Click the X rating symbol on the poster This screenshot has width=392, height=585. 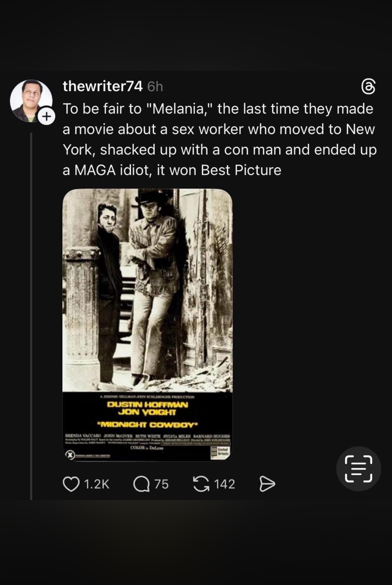click(70, 455)
